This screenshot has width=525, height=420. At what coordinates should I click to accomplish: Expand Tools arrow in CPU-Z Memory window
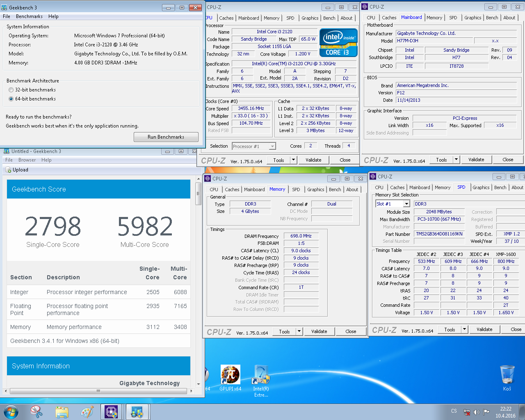299,331
